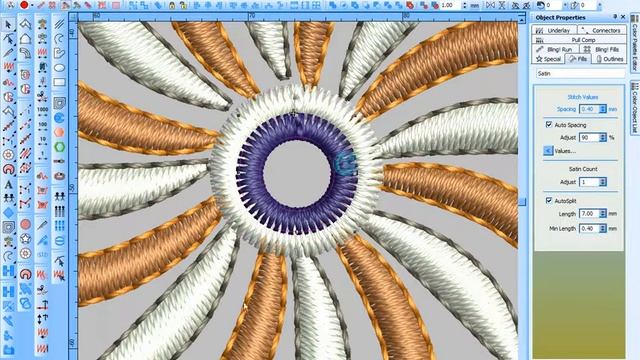
Task: Click the Min Length field
Action: point(589,229)
